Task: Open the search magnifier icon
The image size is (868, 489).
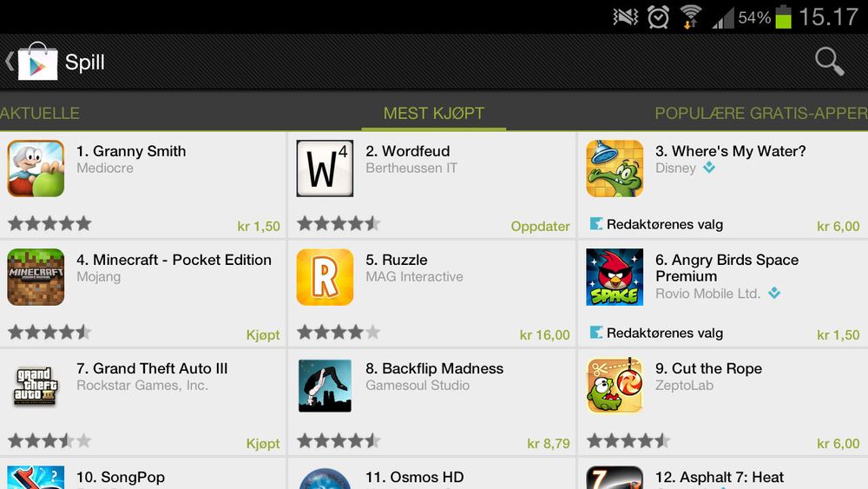Action: [x=829, y=61]
